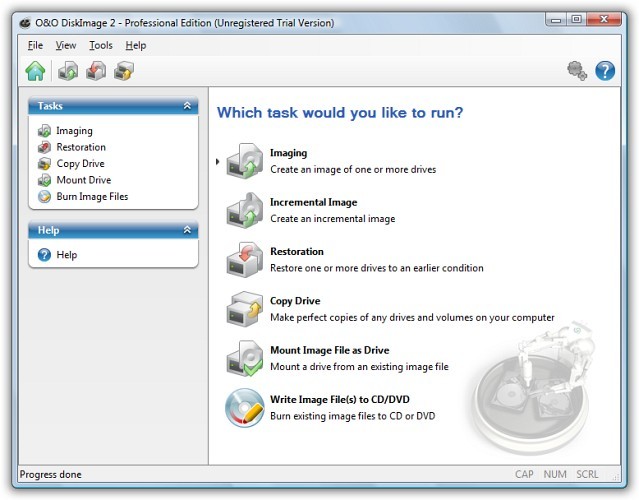Click the large Incremental Image icon

tap(245, 210)
